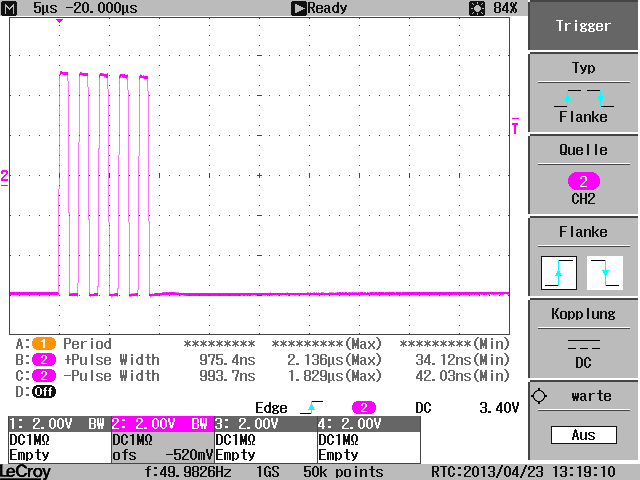Click the Period measurement label
Screen dimensions: 640x480
coord(87,344)
